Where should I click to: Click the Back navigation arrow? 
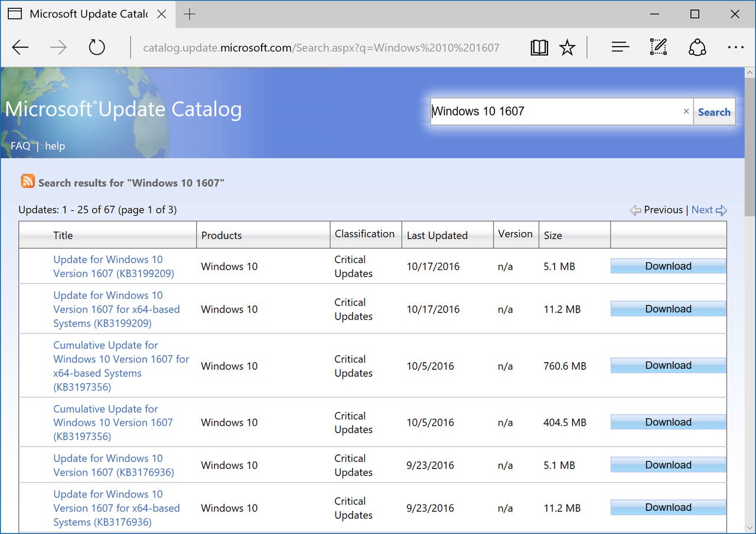[20, 47]
